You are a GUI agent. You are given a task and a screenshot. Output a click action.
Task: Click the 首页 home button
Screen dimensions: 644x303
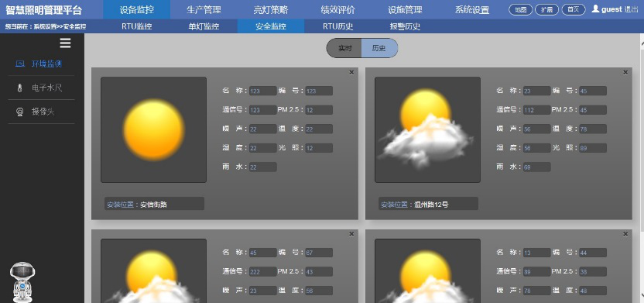574,9
